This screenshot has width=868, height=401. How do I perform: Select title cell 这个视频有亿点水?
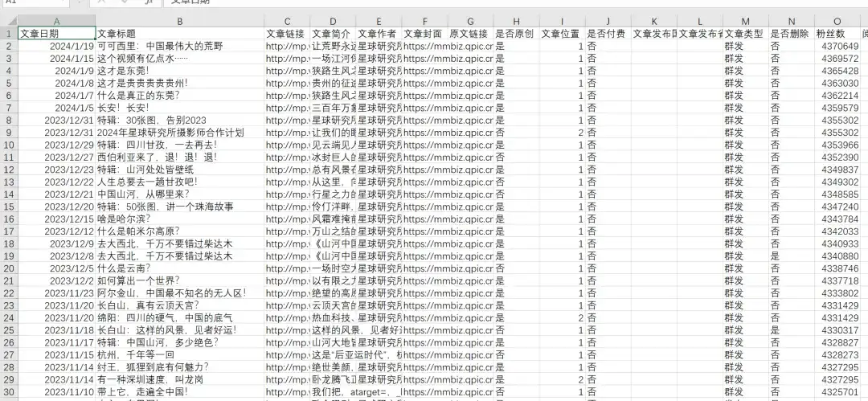(x=180, y=58)
